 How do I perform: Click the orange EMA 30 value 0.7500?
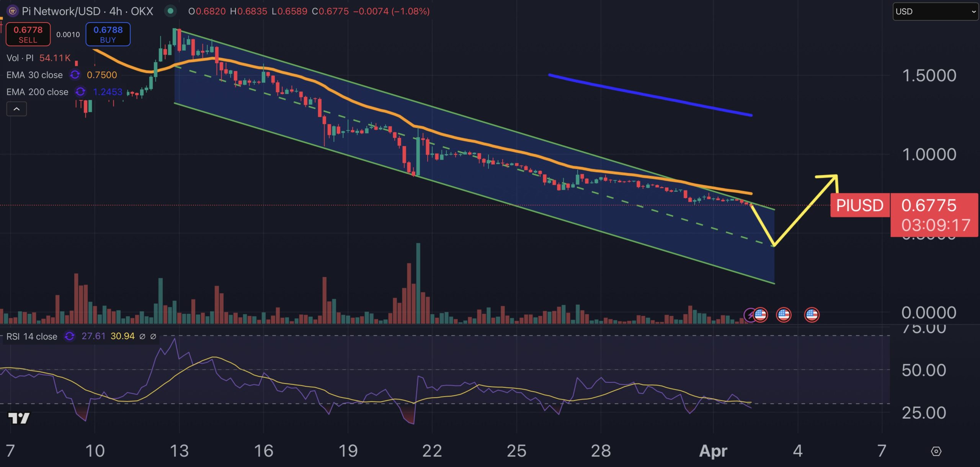click(102, 75)
